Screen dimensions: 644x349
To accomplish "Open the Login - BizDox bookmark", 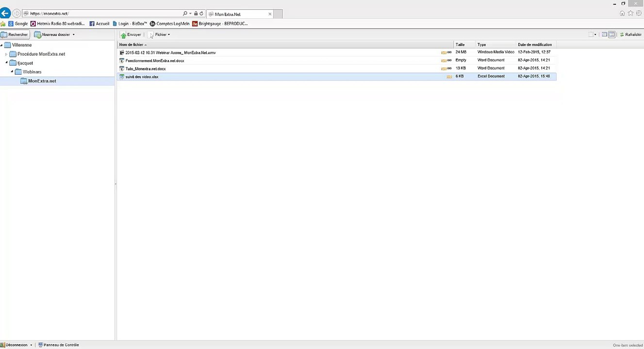I will (x=129, y=23).
